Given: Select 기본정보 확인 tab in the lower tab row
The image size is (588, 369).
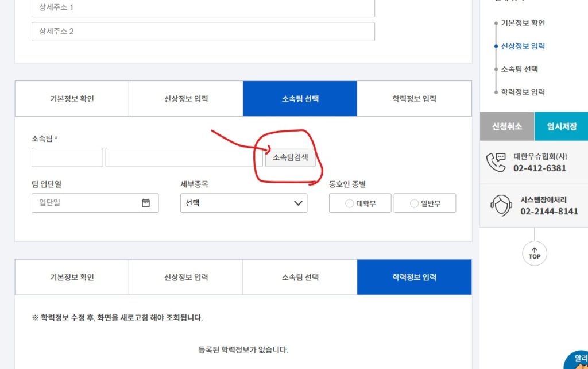Looking at the screenshot, I should click(x=72, y=277).
